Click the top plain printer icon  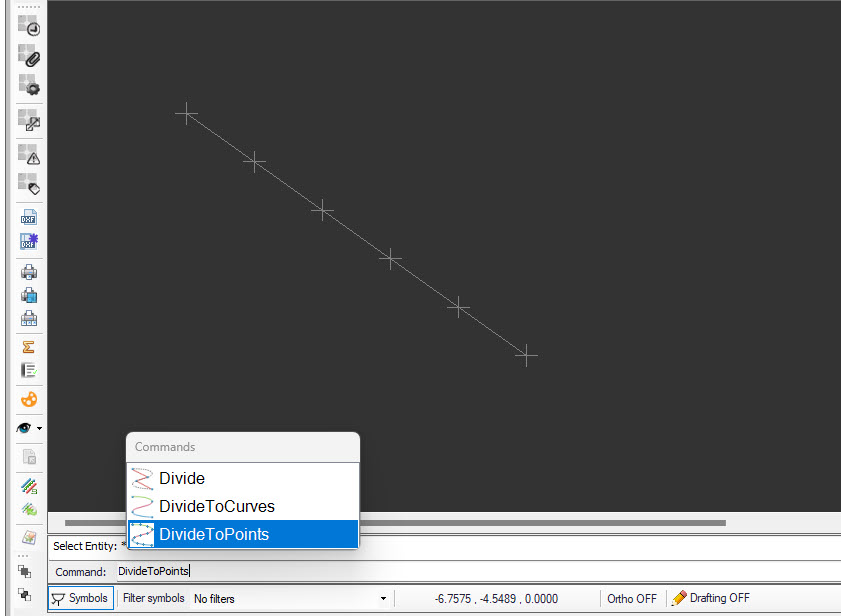(x=29, y=272)
